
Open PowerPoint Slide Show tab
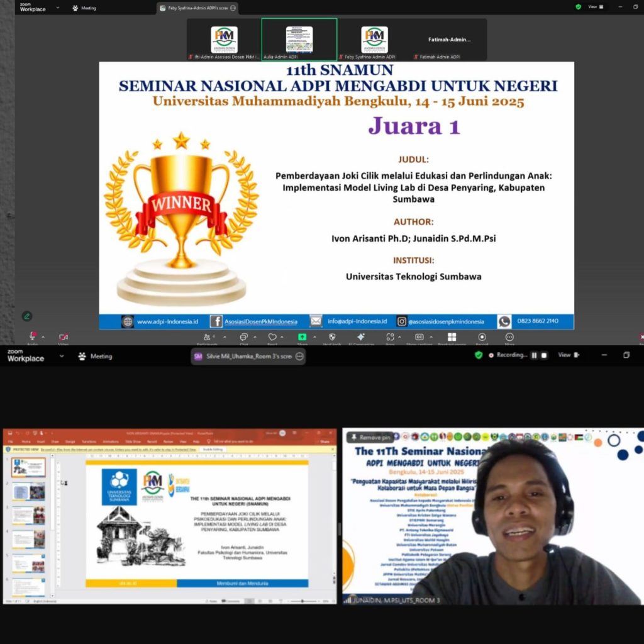[133, 441]
